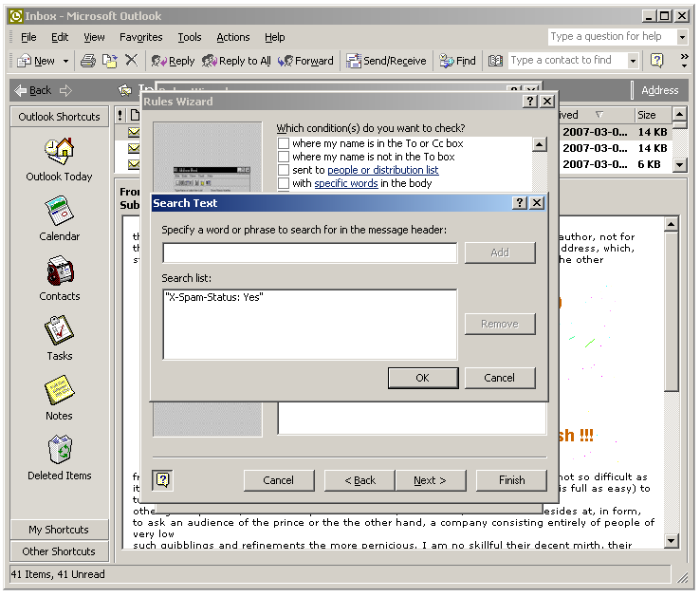Click the Size column header
This screenshot has width=700, height=597.
point(654,115)
